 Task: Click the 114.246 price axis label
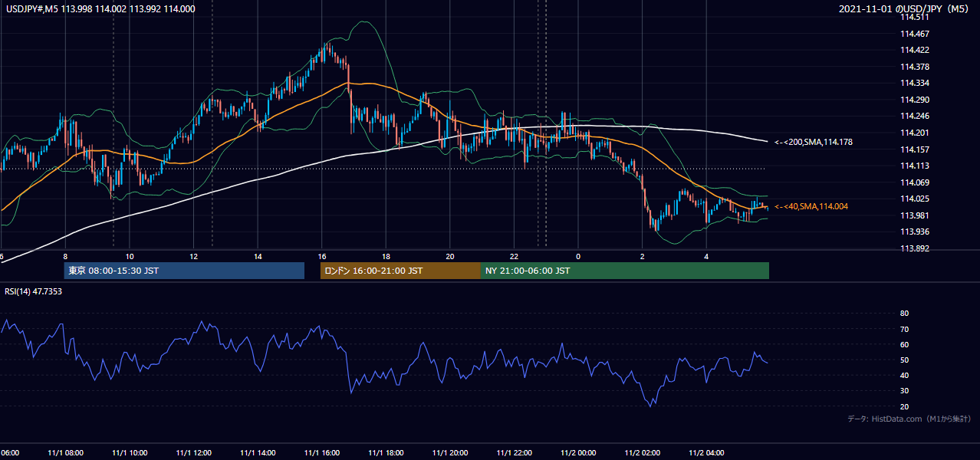[x=915, y=116]
